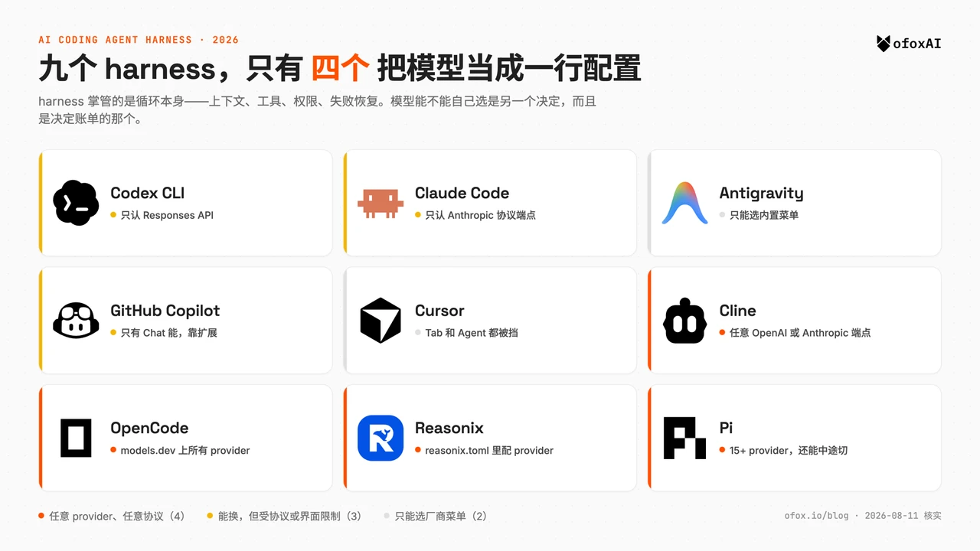This screenshot has width=980, height=551.
Task: Click the text 只认 Responses API
Action: [167, 215]
